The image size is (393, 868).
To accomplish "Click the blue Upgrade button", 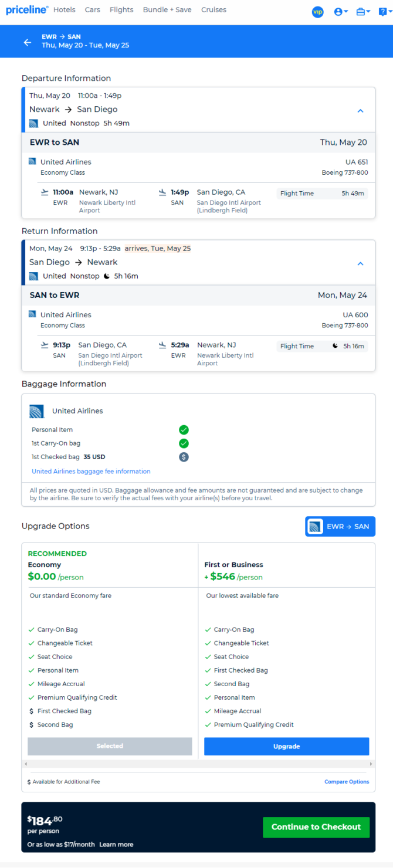I will (x=286, y=747).
